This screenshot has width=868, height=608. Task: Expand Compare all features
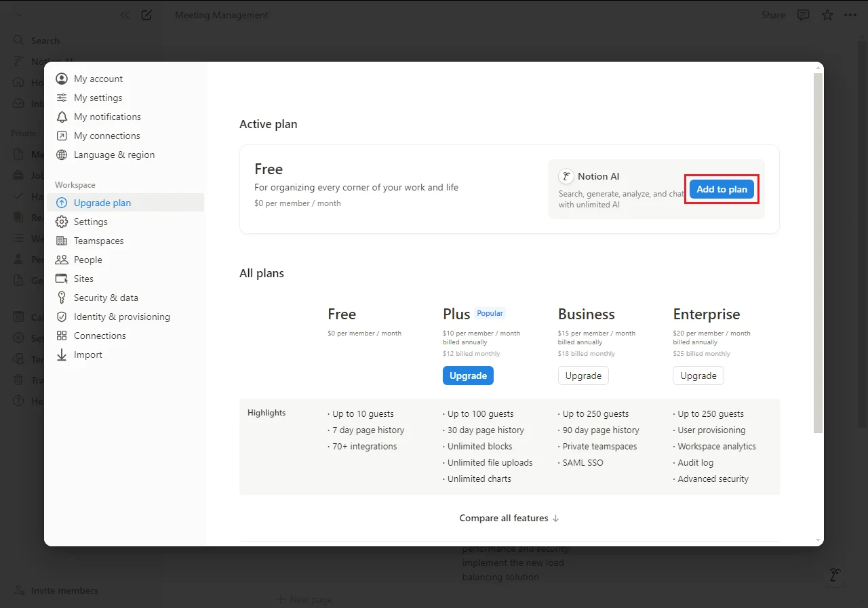coord(509,518)
